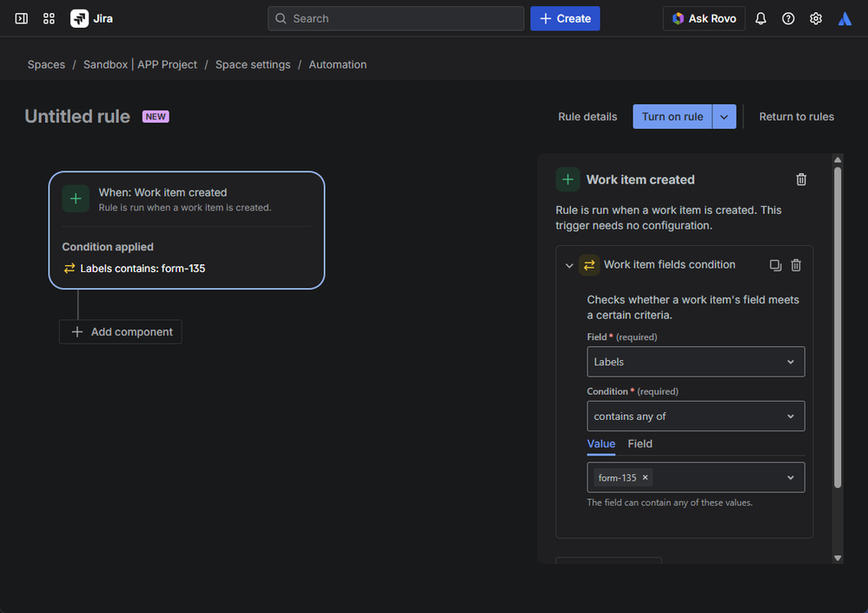Open the notifications bell
This screenshot has width=868, height=613.
pyautogui.click(x=760, y=19)
